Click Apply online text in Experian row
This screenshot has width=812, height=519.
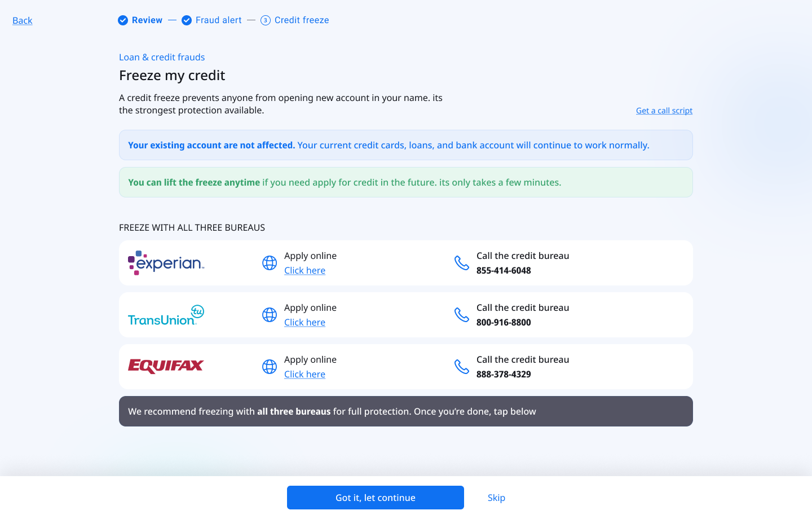pos(310,256)
